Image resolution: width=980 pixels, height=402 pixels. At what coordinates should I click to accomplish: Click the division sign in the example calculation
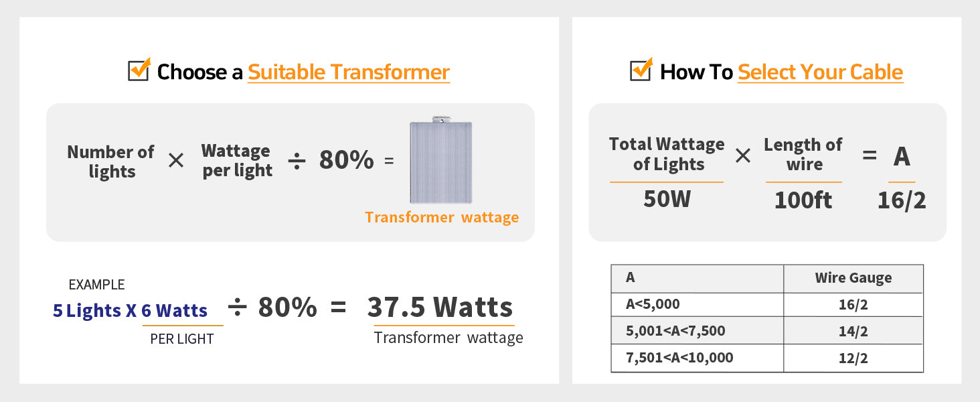coord(237,308)
